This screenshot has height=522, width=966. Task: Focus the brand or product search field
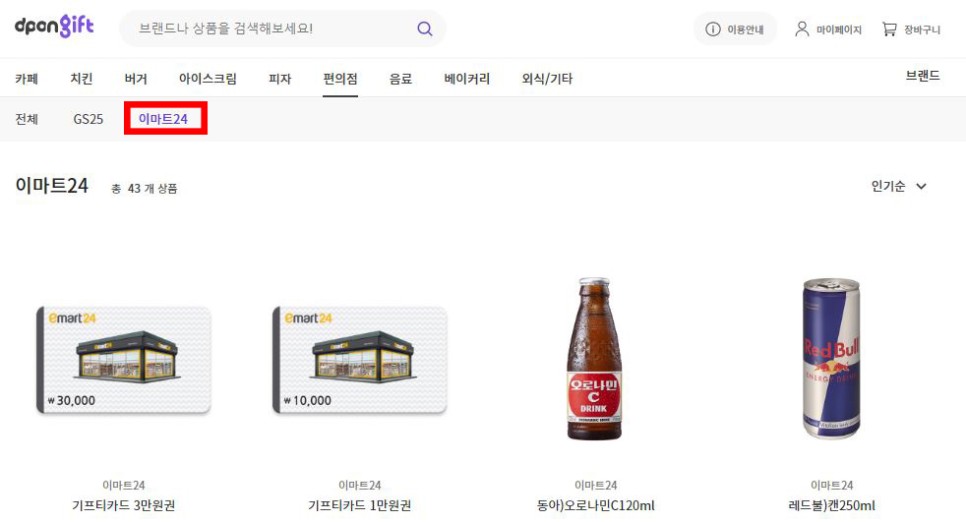282,28
